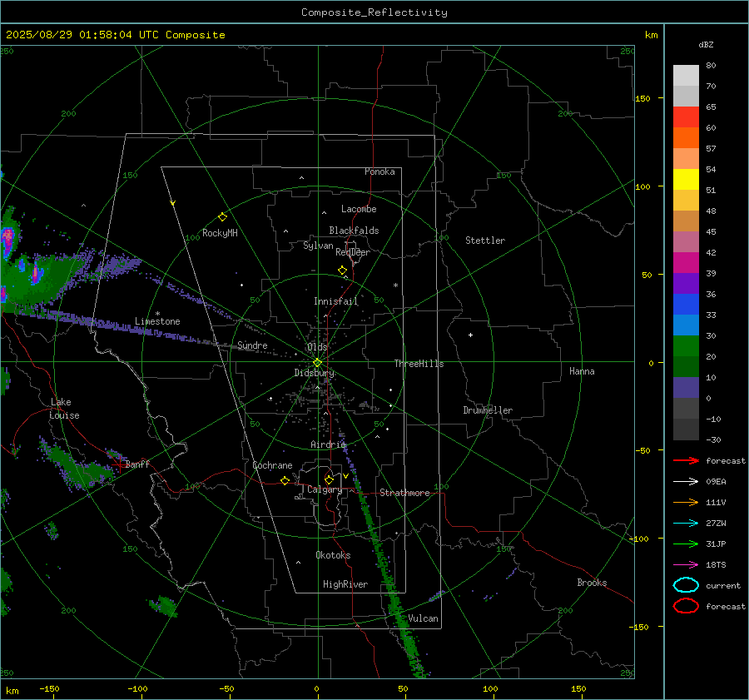This screenshot has height=700, width=749.
Task: Click the white plus marker northwest of Drumheller
Action: (470, 335)
